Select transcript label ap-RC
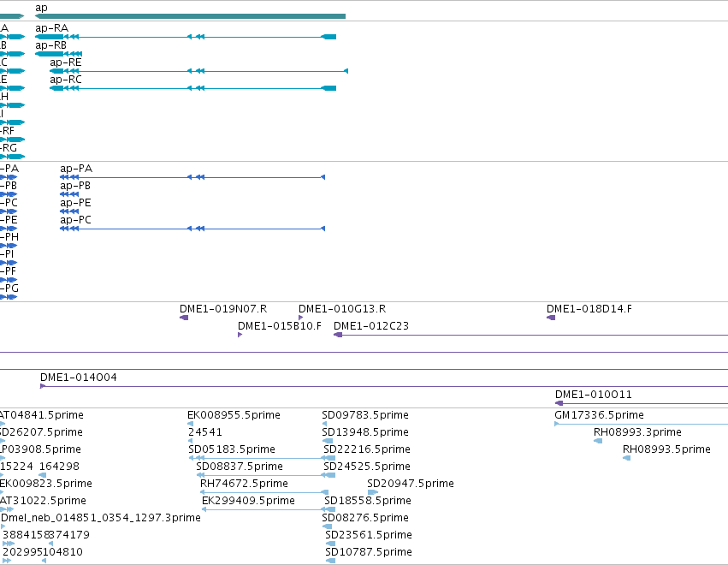The width and height of the screenshot is (728, 565). point(66,80)
